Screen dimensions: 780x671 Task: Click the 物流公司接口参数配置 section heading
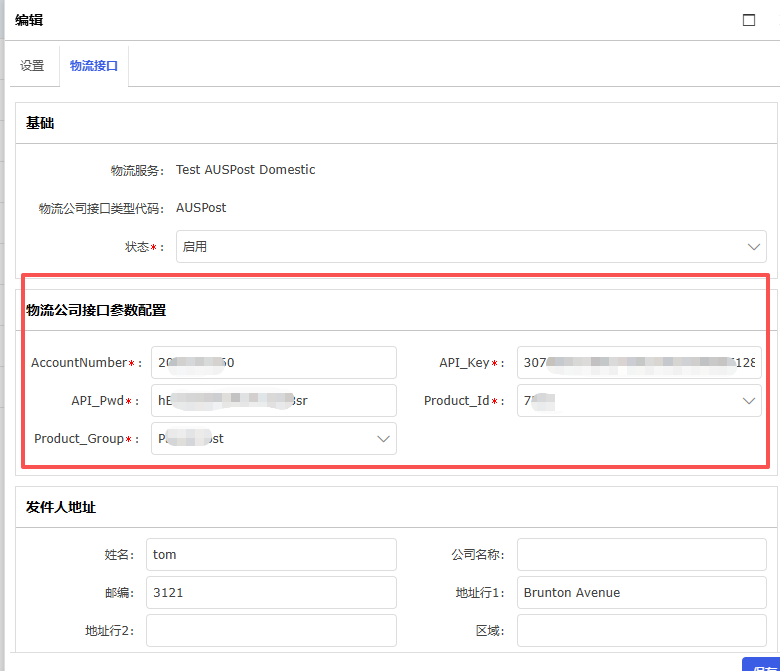tap(96, 310)
